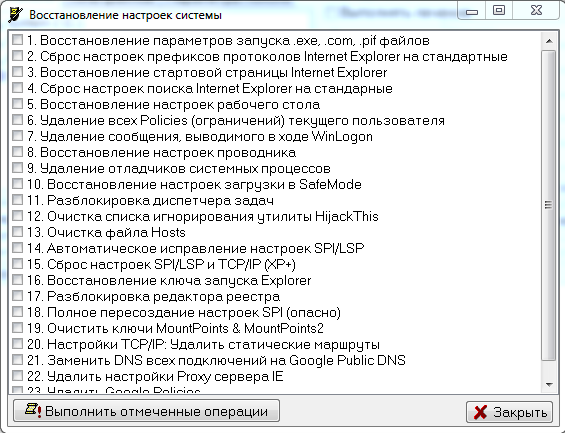Enable checkbox 1 for .exe, .com, .pif restore
Image resolution: width=565 pixels, height=433 pixels.
(17, 40)
